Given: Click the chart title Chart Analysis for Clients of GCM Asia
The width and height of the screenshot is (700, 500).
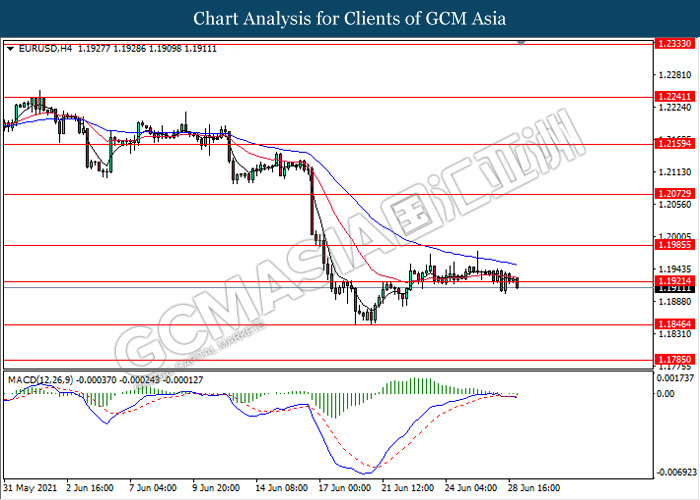Looking at the screenshot, I should 350,19.
